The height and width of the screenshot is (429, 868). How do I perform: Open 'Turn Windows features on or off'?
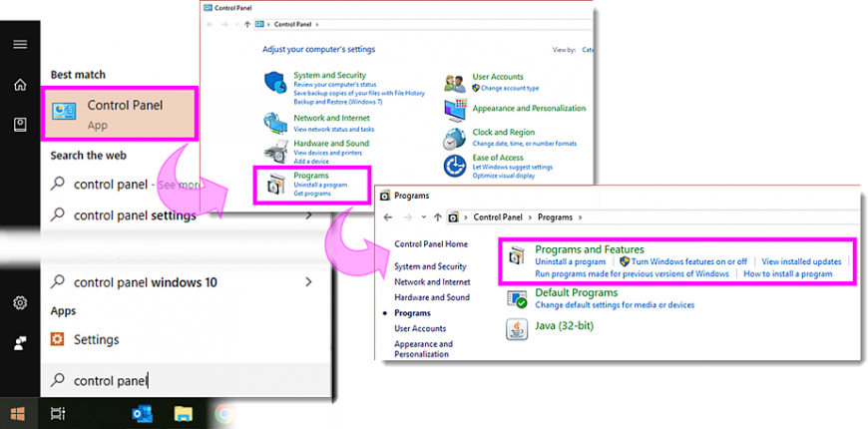[689, 261]
